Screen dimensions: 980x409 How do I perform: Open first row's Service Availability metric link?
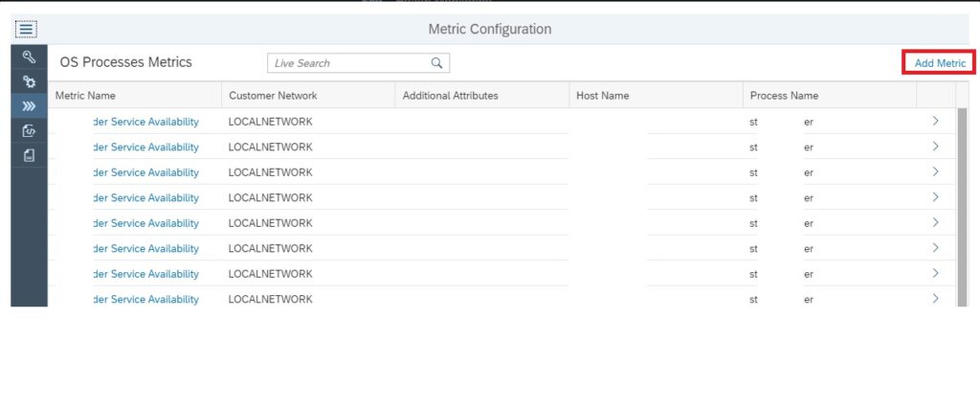145,122
